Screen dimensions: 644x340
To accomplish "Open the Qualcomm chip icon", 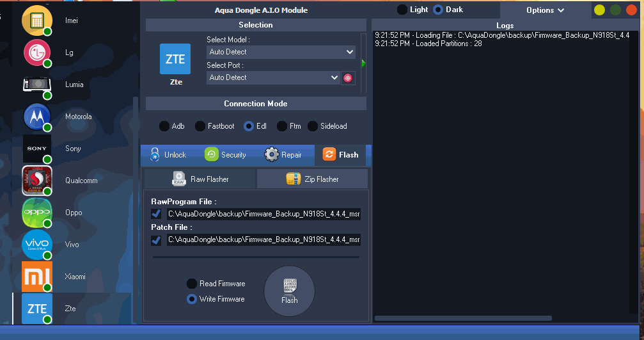I will (37, 181).
